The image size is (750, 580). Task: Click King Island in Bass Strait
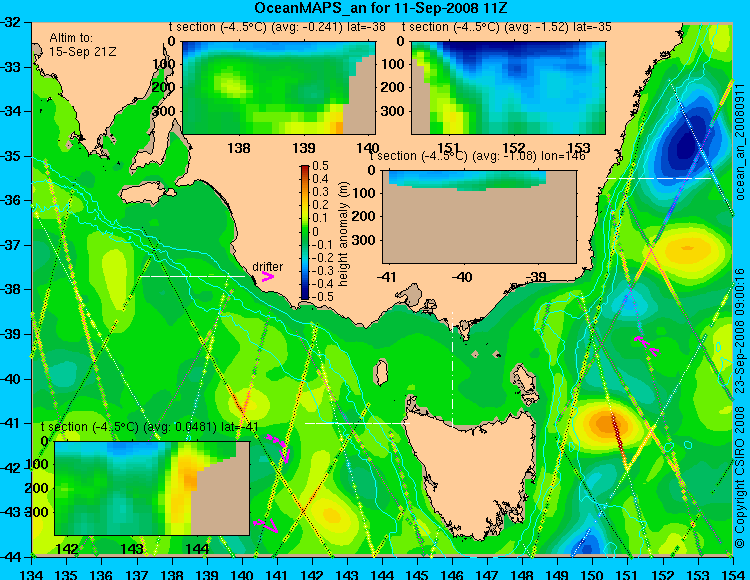[x=381, y=372]
